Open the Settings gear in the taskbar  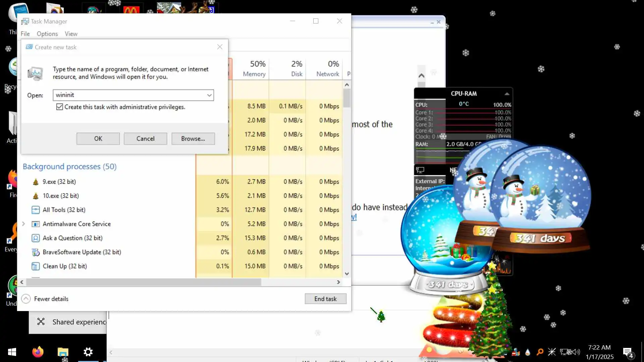88,352
